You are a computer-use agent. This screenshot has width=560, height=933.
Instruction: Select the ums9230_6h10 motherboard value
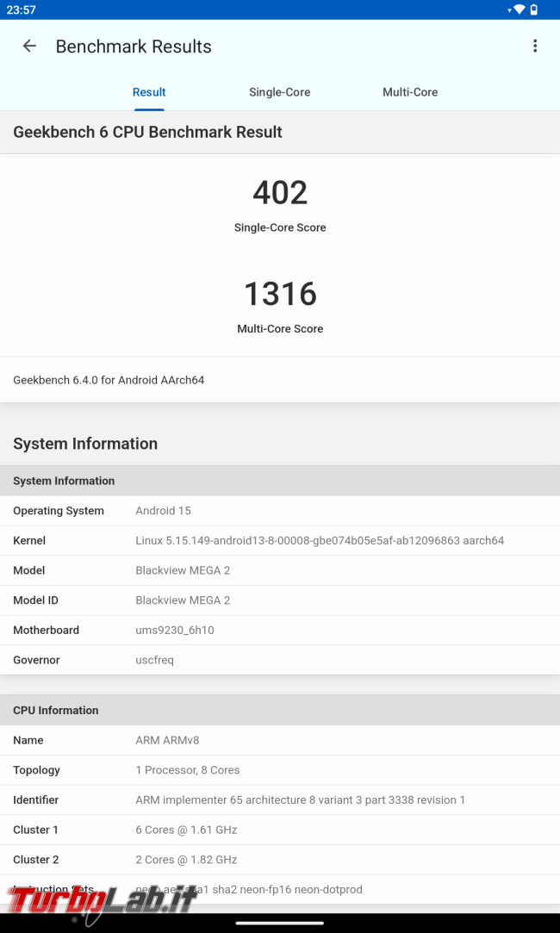coord(175,630)
